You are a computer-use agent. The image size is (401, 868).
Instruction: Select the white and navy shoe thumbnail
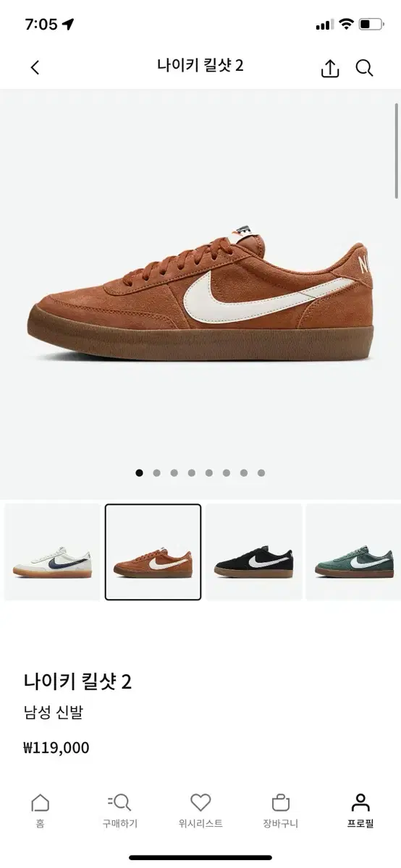click(52, 552)
